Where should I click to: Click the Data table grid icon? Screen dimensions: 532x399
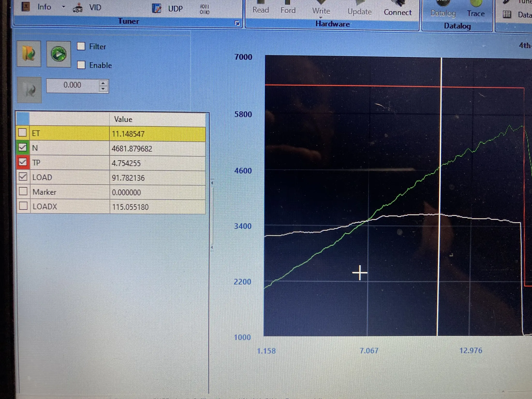tap(507, 15)
